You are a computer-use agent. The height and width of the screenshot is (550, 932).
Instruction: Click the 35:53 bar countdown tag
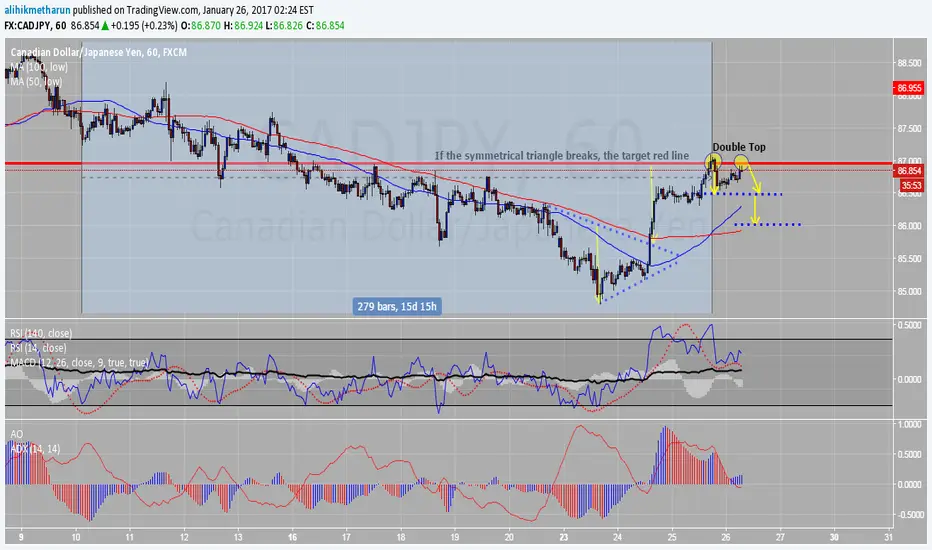click(x=912, y=186)
